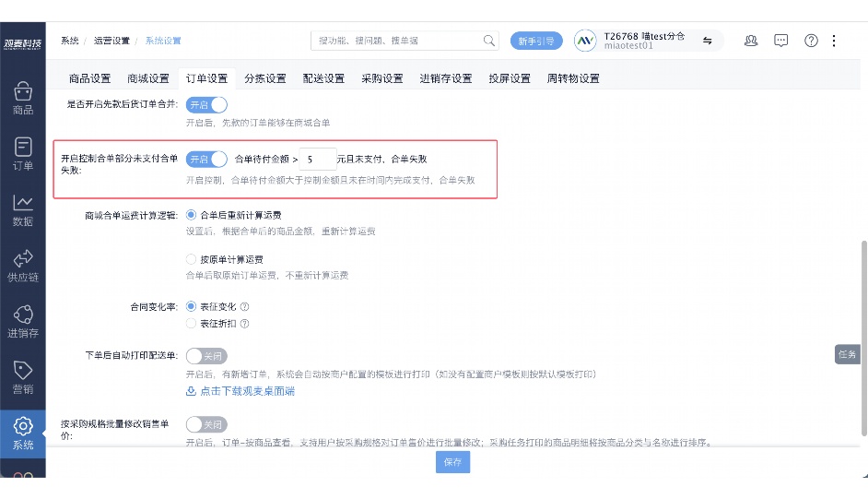Open 供应链 supply chain sidebar icon
This screenshot has width=868, height=499.
[23, 265]
